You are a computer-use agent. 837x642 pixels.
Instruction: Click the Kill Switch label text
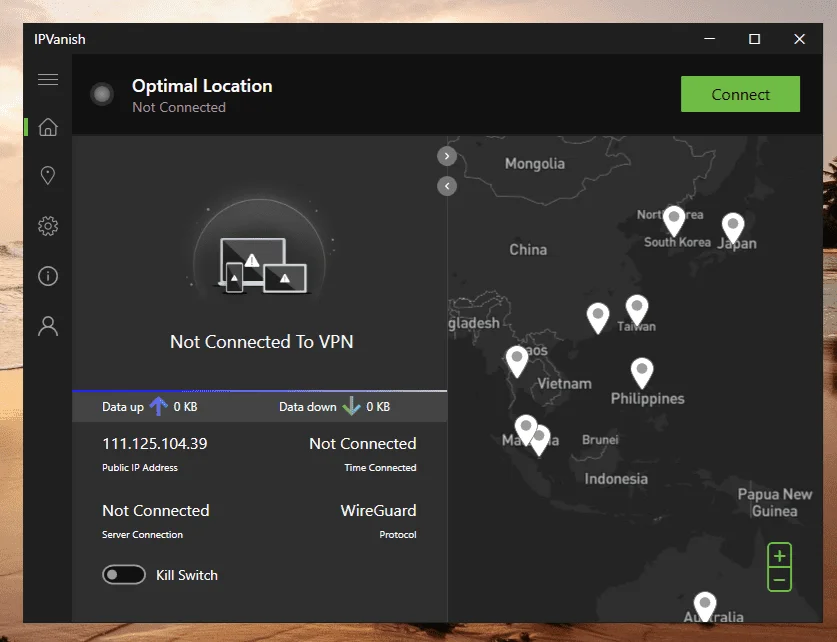tap(187, 575)
